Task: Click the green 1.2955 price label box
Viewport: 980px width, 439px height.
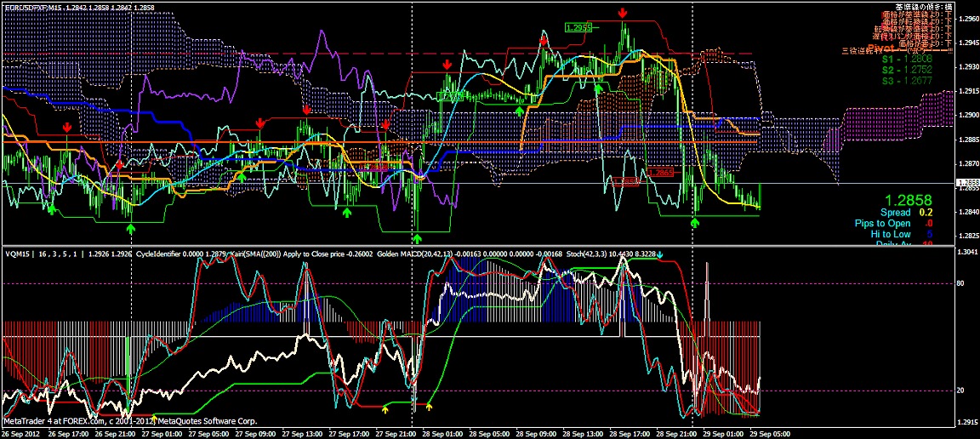Action: (578, 28)
